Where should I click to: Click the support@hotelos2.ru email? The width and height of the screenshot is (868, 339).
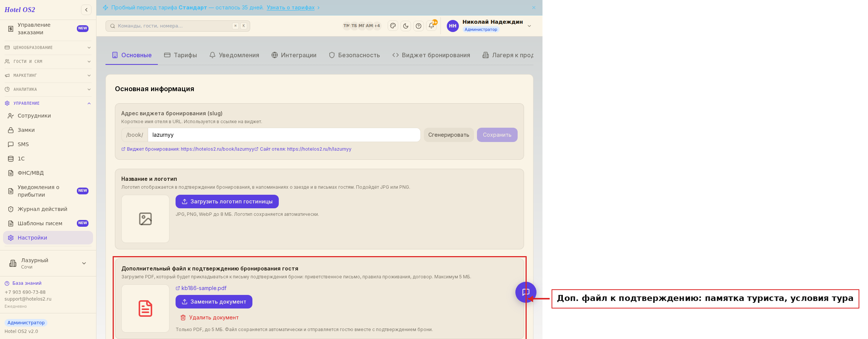tap(28, 299)
